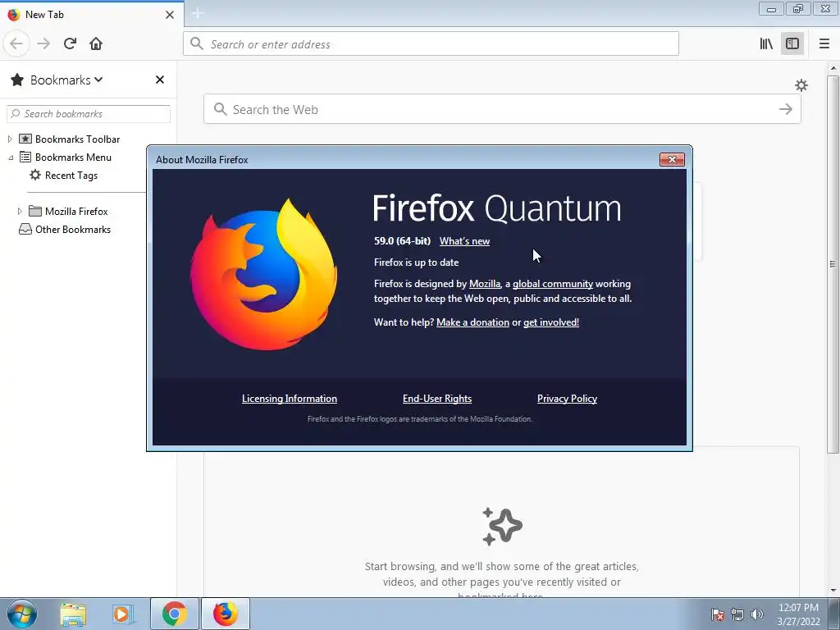Open the Bookmarks sidebar switcher dropdown
Image resolution: width=840 pixels, height=630 pixels.
point(66,80)
